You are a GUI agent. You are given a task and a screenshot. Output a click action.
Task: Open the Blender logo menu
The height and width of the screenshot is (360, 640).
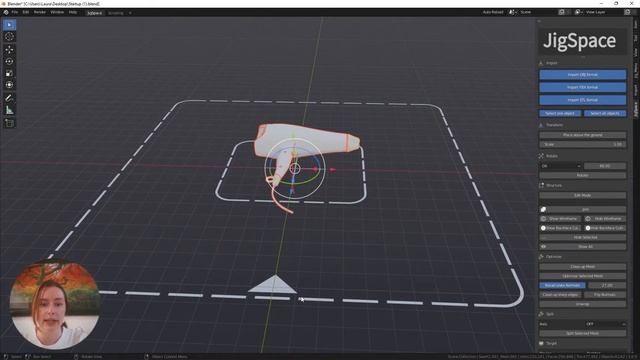point(6,13)
